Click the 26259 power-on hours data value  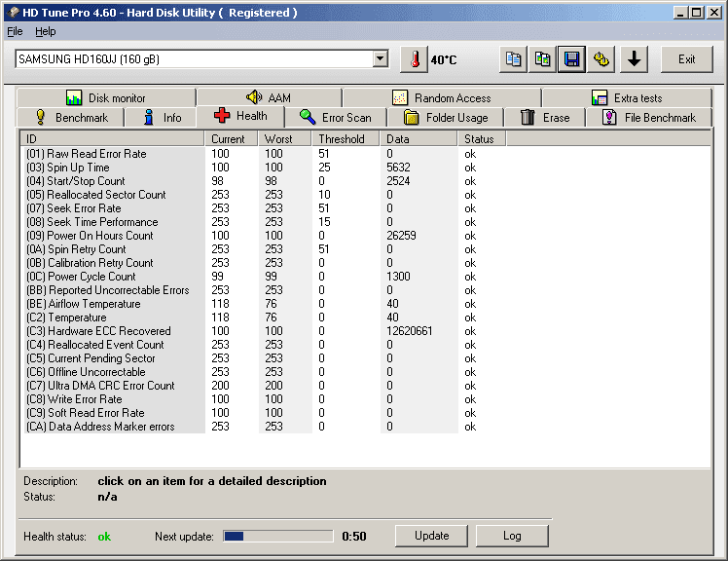point(401,236)
